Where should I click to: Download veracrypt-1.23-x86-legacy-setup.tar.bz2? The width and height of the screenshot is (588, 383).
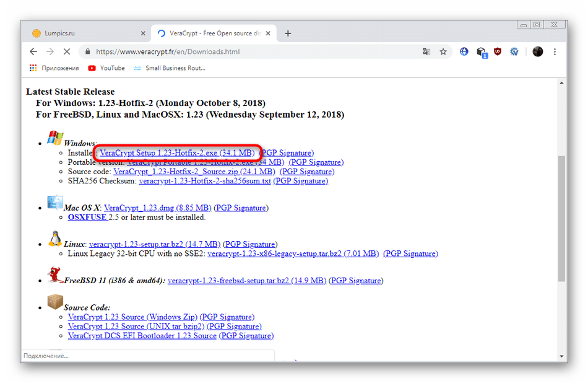(x=293, y=254)
